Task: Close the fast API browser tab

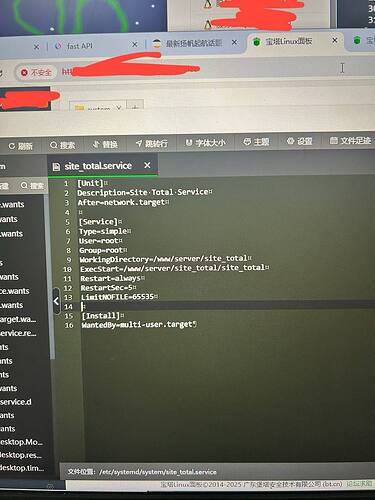Action: pos(135,44)
